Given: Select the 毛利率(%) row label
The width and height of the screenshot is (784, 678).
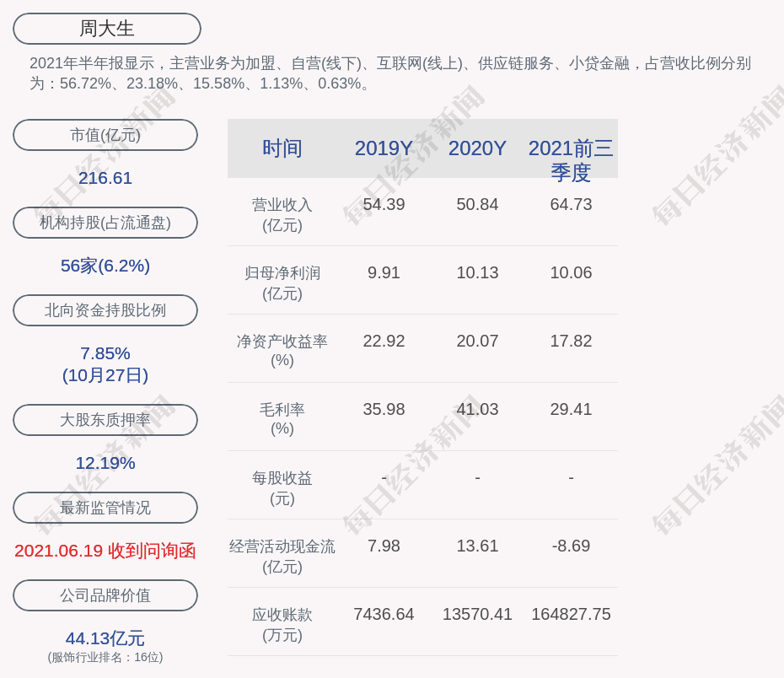Looking at the screenshot, I should coord(282,419).
